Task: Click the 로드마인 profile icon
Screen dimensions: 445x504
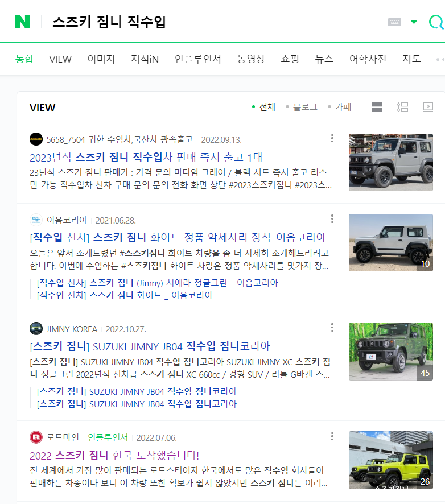Action: [x=36, y=437]
